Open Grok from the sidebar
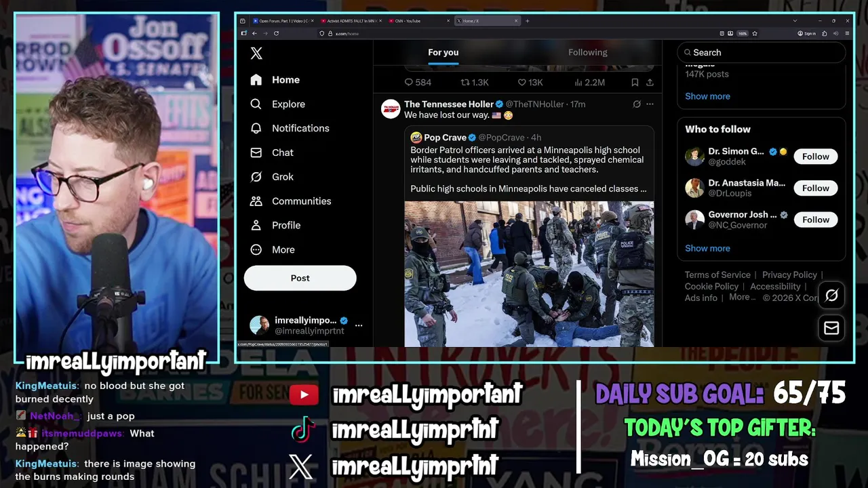The width and height of the screenshot is (868, 488). tap(271, 177)
